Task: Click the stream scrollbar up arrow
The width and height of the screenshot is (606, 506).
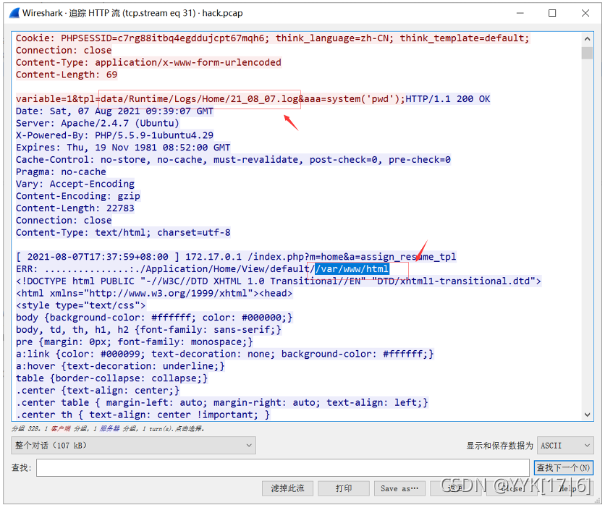Action: [x=587, y=39]
